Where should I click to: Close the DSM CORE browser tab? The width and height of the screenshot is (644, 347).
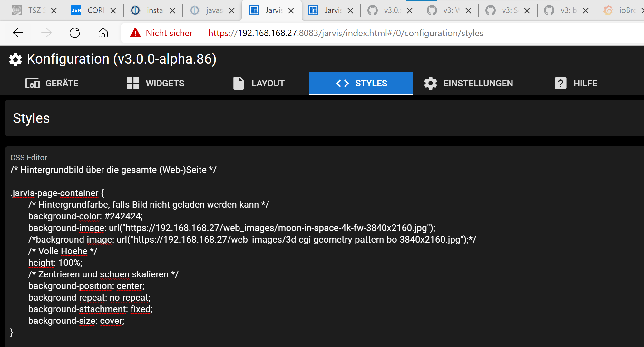pyautogui.click(x=113, y=11)
